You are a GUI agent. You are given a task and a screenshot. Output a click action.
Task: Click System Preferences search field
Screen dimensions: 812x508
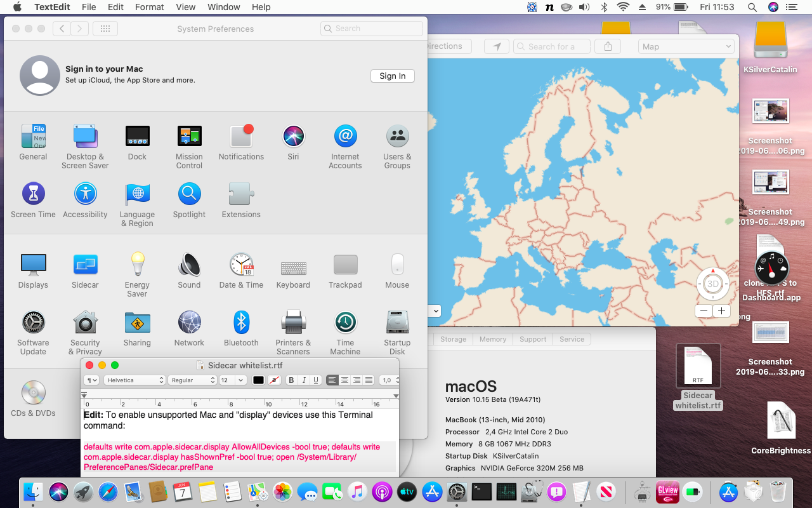(372, 29)
